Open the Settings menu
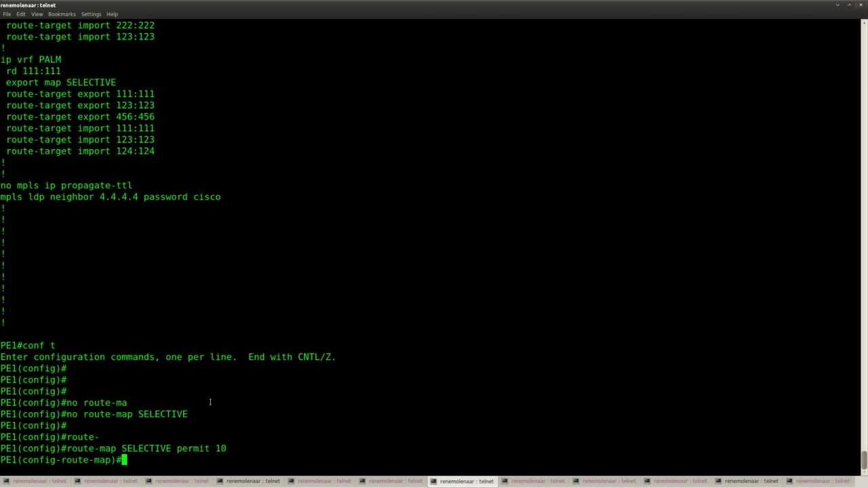The image size is (868, 488). coord(91,14)
